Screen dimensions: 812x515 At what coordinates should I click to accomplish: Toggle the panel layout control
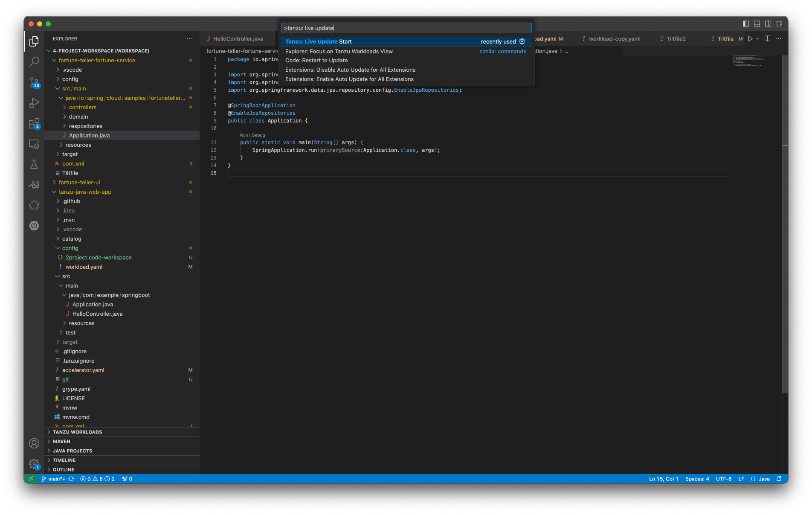tap(757, 24)
